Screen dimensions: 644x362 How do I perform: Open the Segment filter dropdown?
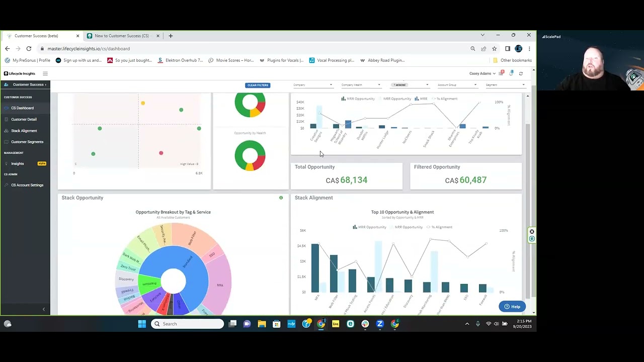(x=506, y=85)
